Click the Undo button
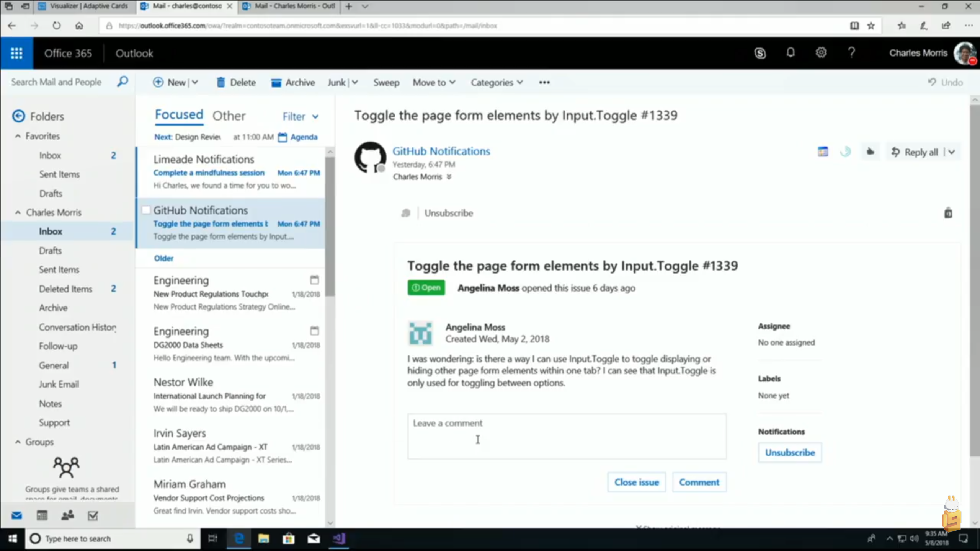This screenshot has width=980, height=551. 945,82
